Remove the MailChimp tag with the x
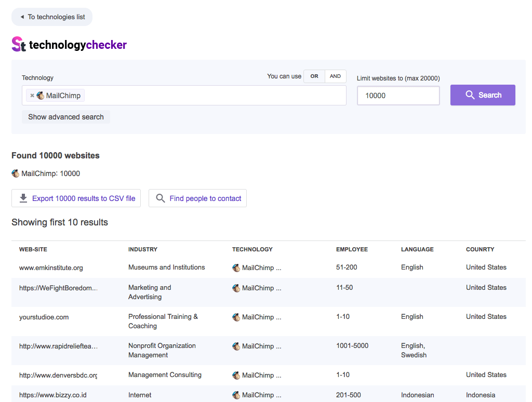The image size is (532, 402). click(32, 96)
